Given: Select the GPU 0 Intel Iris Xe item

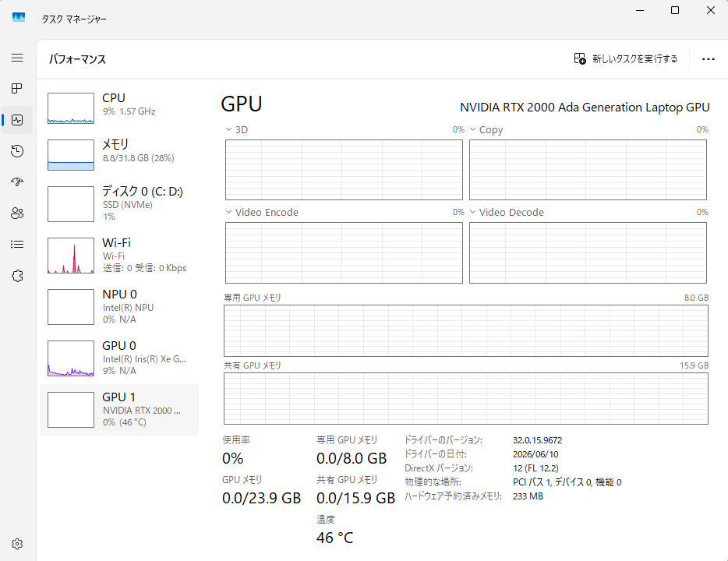Looking at the screenshot, I should [119, 358].
